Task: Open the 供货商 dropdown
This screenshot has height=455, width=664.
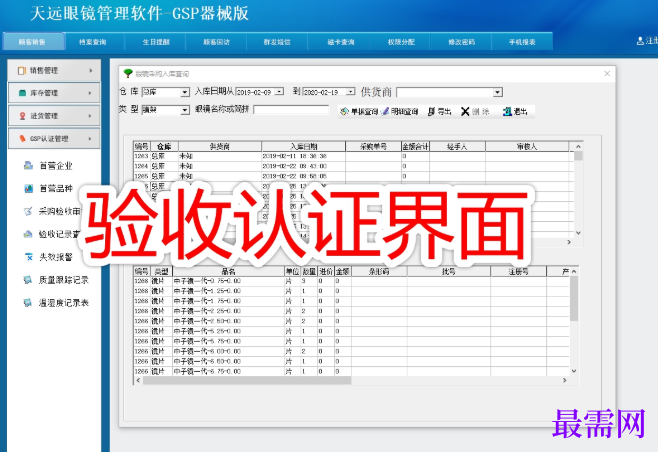Action: (498, 92)
